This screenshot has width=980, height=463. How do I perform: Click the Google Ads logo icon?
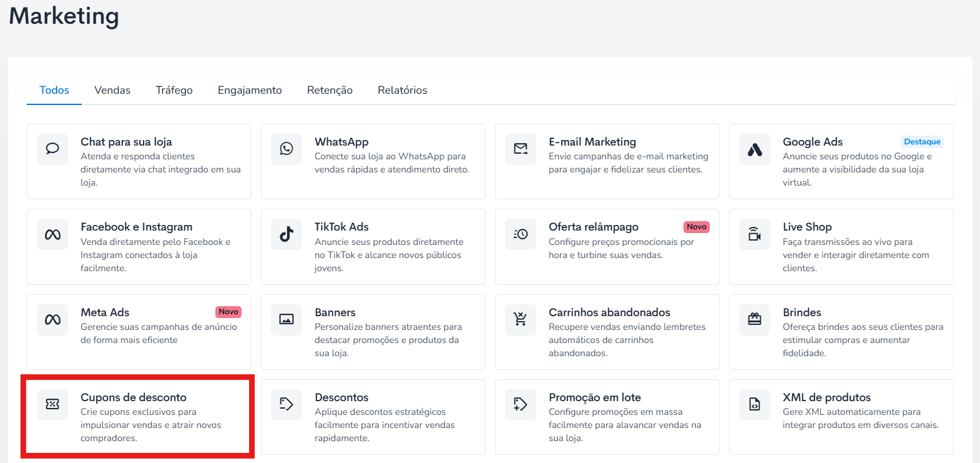click(x=755, y=149)
